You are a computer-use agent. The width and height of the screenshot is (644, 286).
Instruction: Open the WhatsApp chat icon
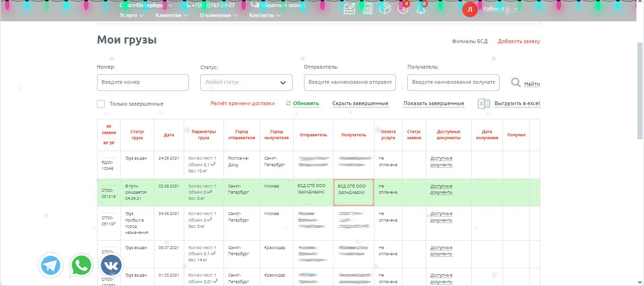pos(81,265)
